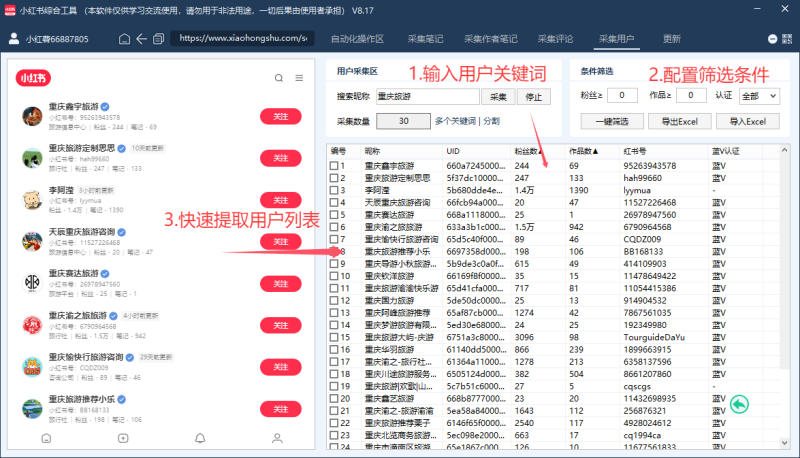This screenshot has height=458, width=800.
Task: Tick the checkbox for row 5 重庆赛达旅游
Action: click(334, 215)
